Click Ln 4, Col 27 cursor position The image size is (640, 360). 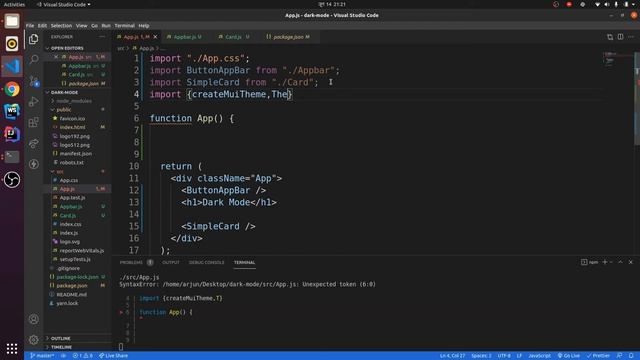pos(452,356)
